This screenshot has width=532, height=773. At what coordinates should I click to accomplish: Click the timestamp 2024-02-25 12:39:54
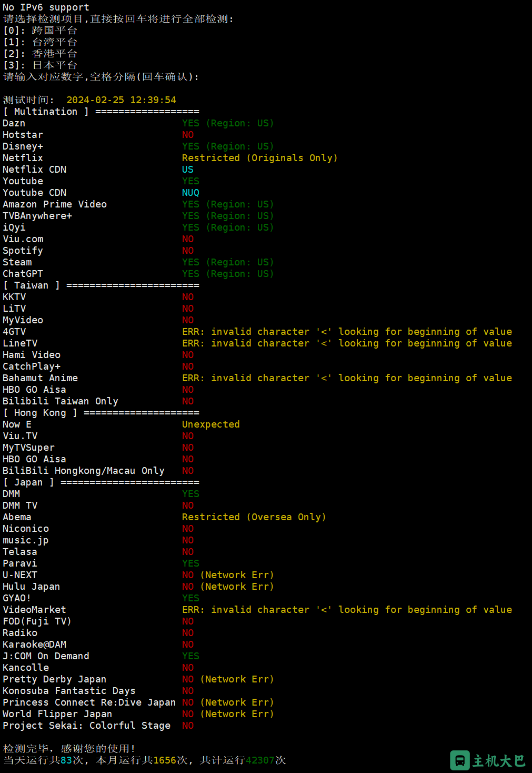coord(121,100)
